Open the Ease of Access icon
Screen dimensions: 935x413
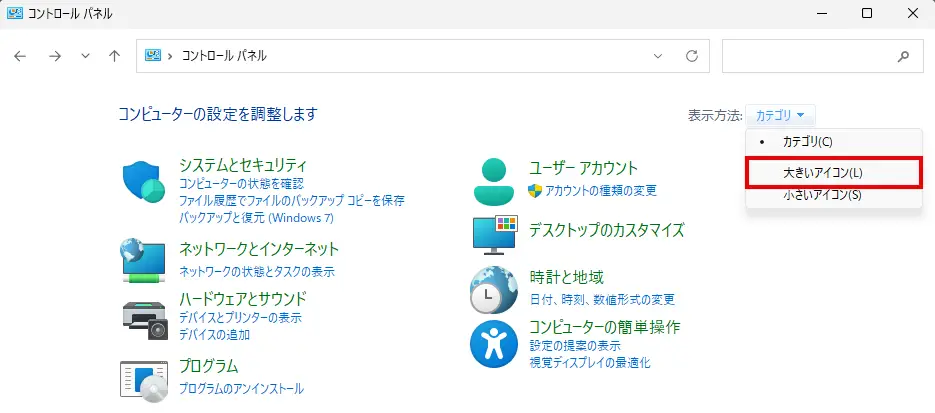pyautogui.click(x=493, y=344)
